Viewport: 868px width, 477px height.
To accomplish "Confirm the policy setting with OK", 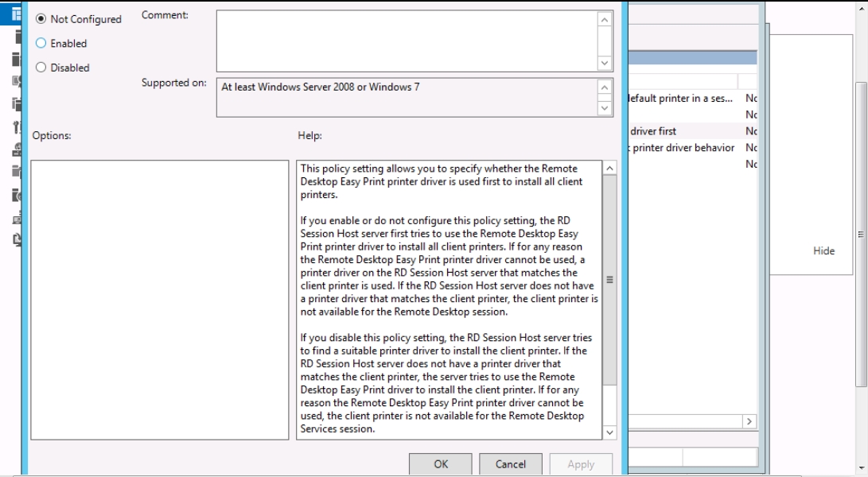I will point(441,464).
